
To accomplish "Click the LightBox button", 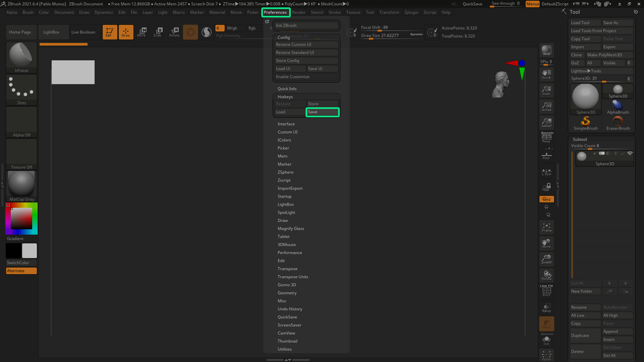I will click(x=53, y=32).
